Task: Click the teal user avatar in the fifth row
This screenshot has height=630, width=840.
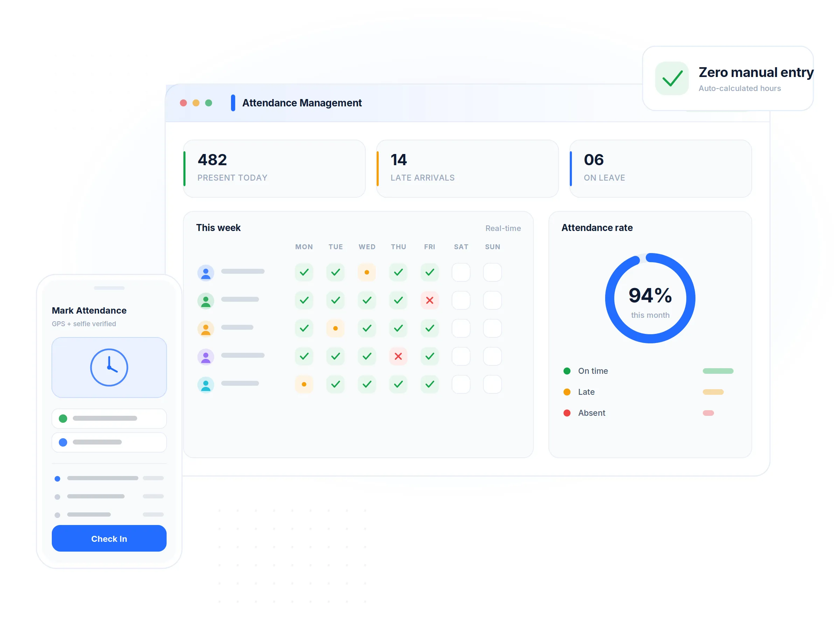Action: (205, 385)
